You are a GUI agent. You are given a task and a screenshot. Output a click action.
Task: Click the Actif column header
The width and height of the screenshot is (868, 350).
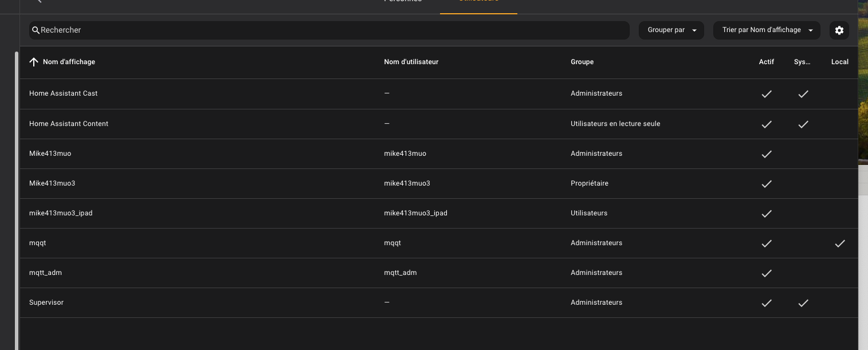tap(766, 62)
